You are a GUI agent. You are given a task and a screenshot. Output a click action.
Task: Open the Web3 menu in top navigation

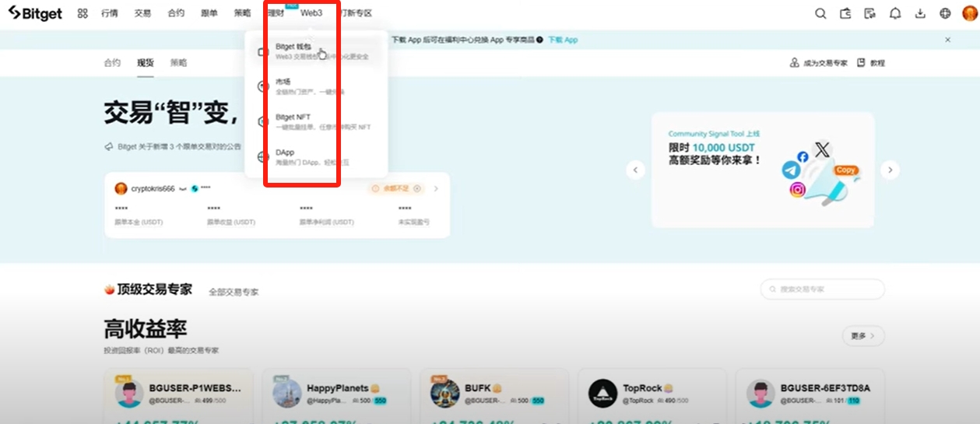[311, 13]
